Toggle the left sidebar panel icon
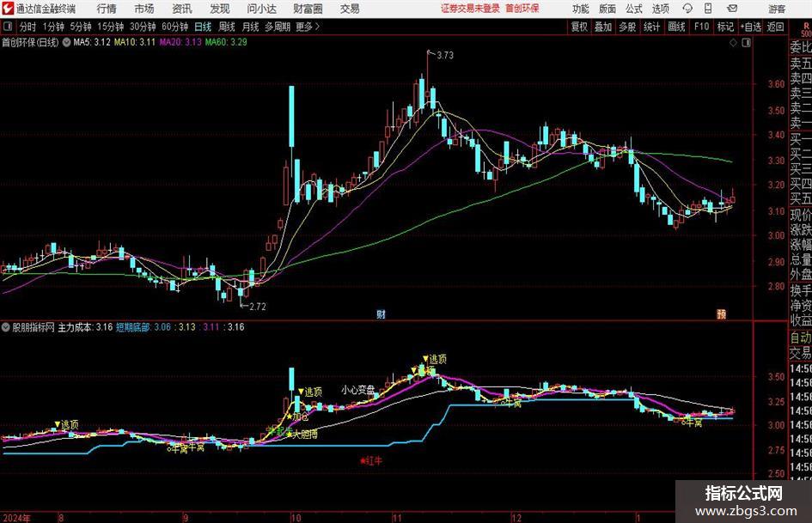Viewport: 812px width, 523px height. 7,27
